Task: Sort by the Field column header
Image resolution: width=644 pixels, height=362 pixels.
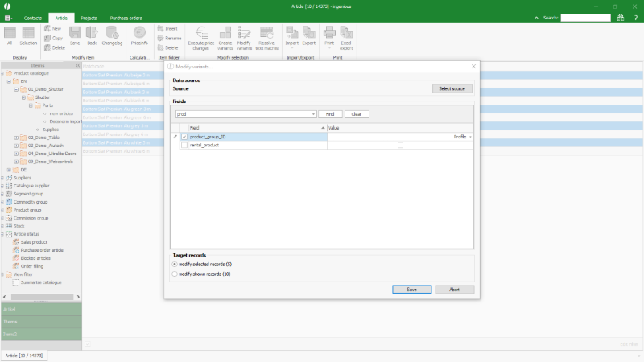Action: tap(257, 128)
